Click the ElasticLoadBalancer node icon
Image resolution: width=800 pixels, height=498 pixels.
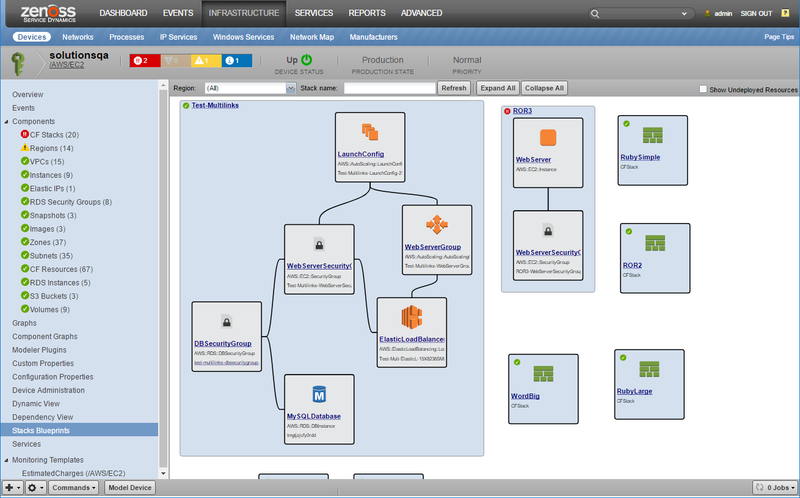pos(412,317)
